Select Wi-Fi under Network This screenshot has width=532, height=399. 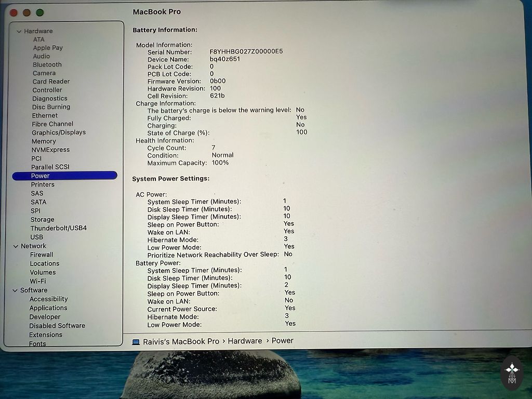click(38, 281)
